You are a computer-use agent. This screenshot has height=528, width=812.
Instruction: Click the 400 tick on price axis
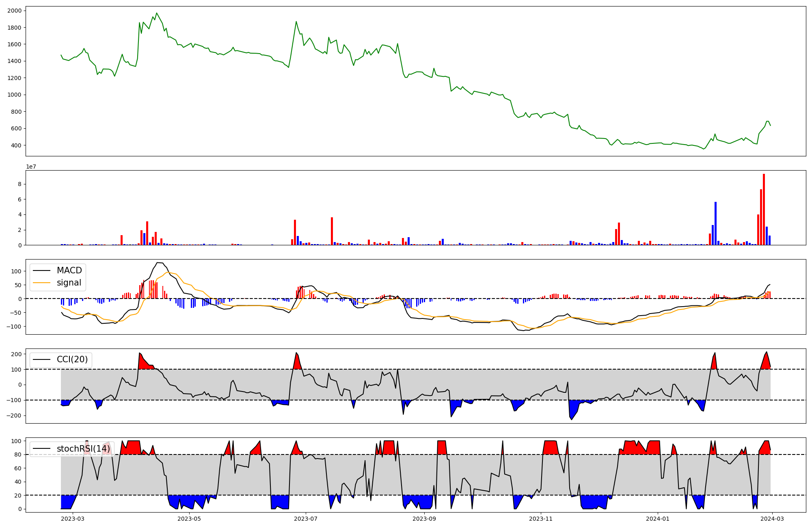tap(17, 145)
